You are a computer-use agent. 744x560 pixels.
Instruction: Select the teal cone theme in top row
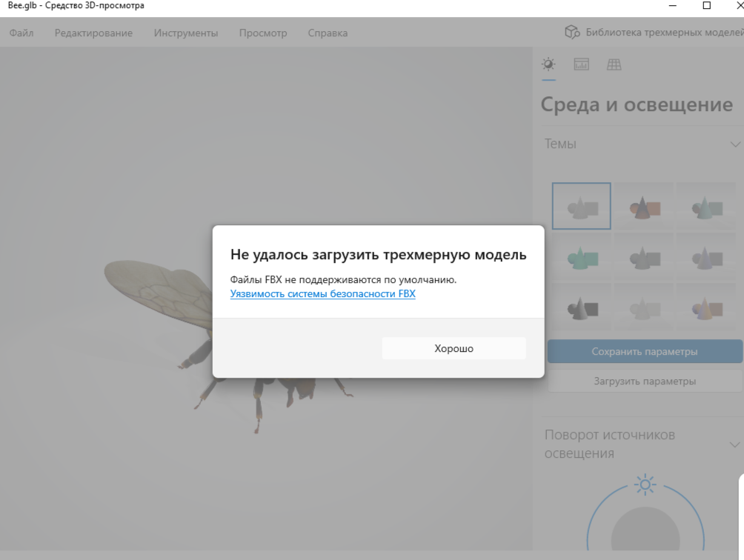click(706, 206)
